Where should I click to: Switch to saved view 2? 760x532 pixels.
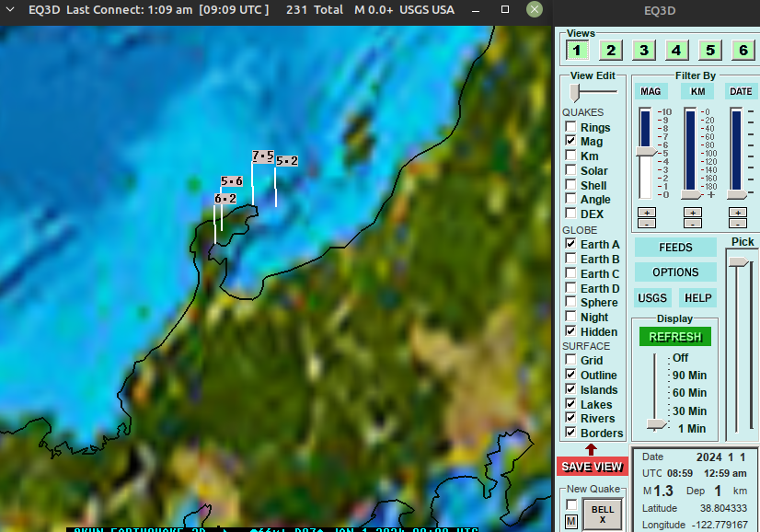coord(611,50)
